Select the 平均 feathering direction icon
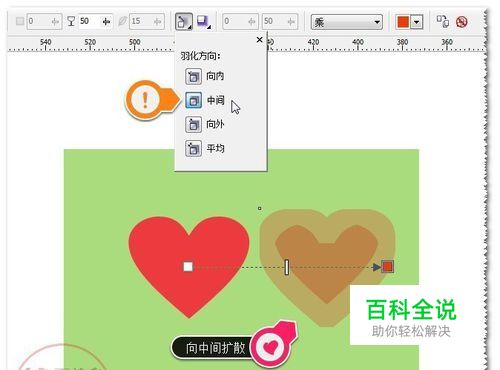This screenshot has width=500, height=370. tap(193, 148)
